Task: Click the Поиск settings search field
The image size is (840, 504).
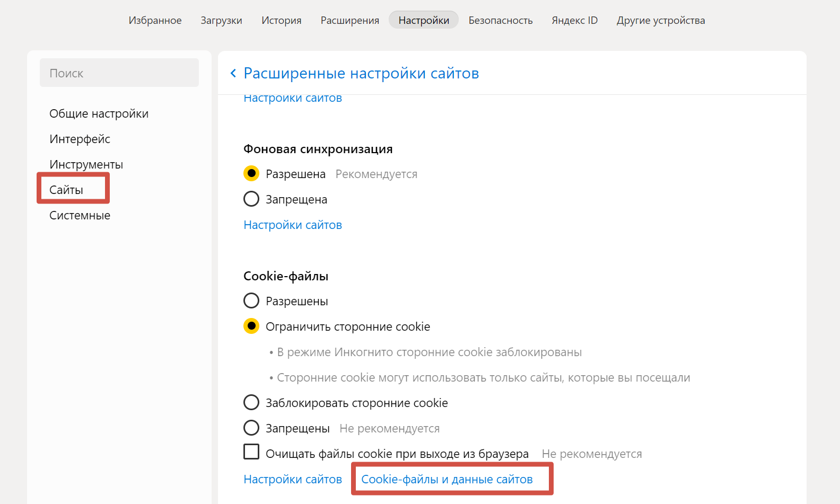Action: pos(119,73)
